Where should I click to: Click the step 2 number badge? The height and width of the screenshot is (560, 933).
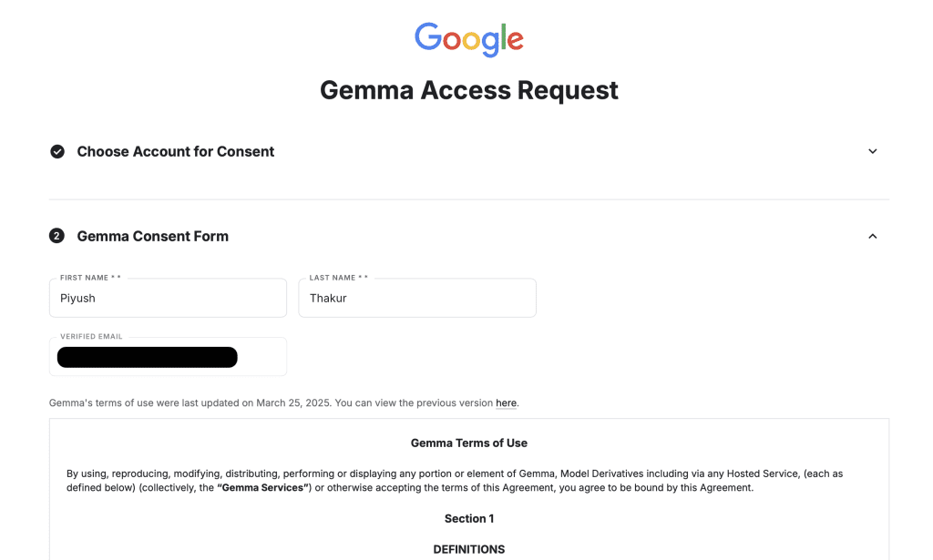tap(56, 236)
